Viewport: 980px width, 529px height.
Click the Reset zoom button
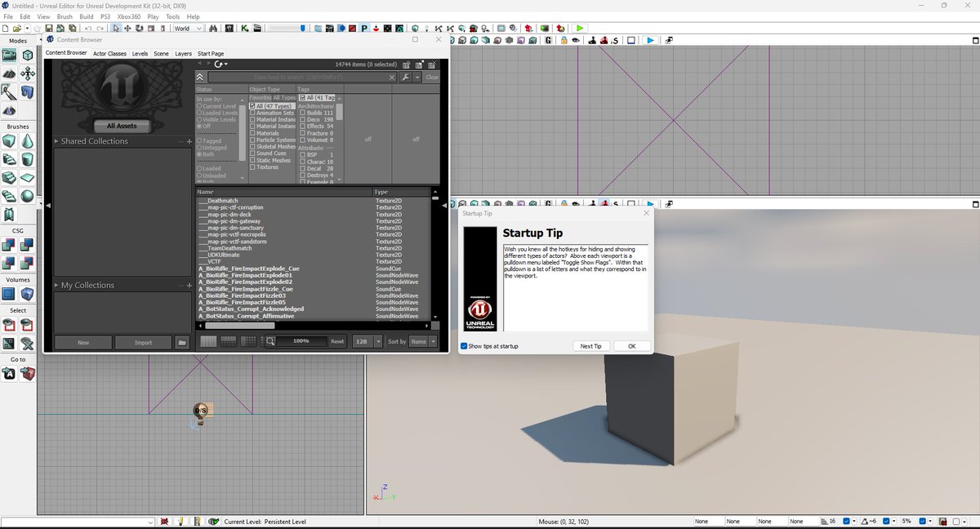(x=337, y=341)
